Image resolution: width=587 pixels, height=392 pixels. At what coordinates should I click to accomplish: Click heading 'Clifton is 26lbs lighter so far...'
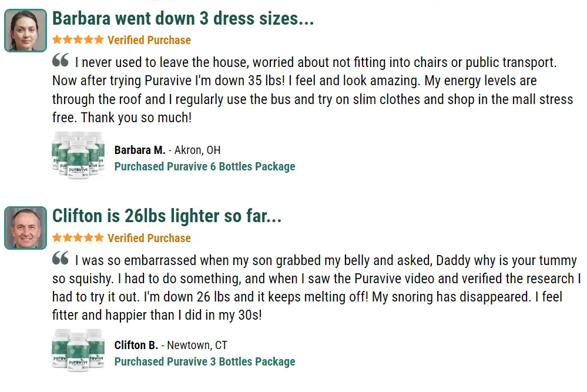pyautogui.click(x=167, y=216)
